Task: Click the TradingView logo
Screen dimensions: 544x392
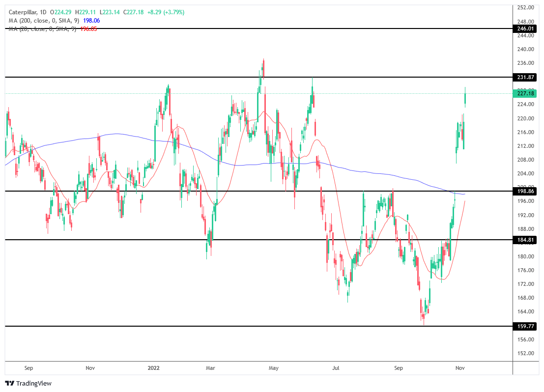Action: (x=28, y=383)
